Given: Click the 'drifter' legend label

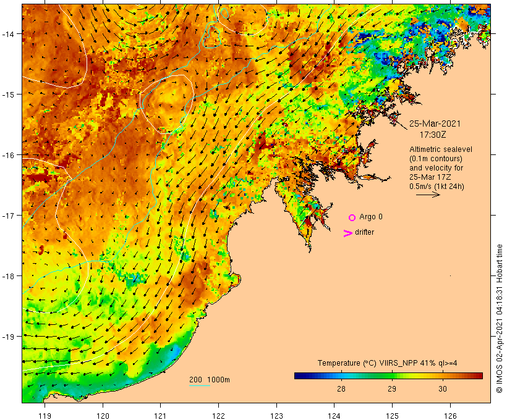Looking at the screenshot, I should point(364,232).
